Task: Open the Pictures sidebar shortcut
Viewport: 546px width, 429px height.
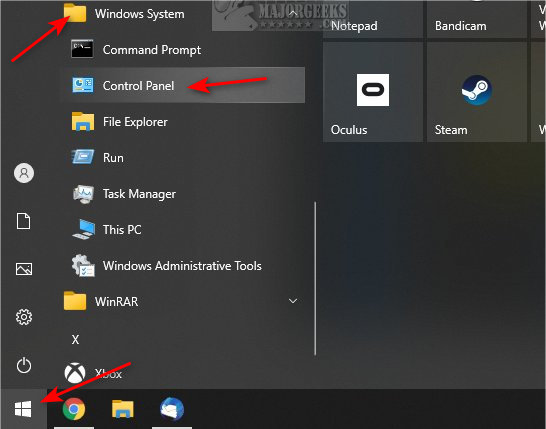Action: point(24,269)
